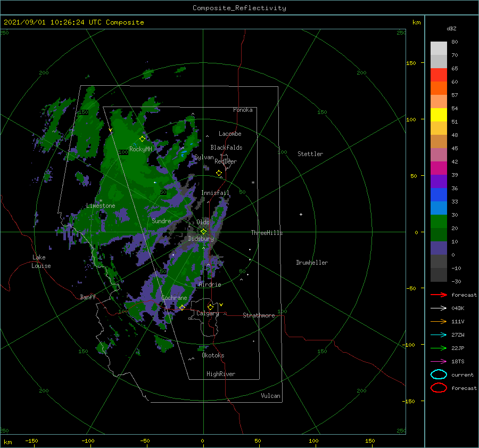Click the yellow diamond marker above Calgary label

210,307
